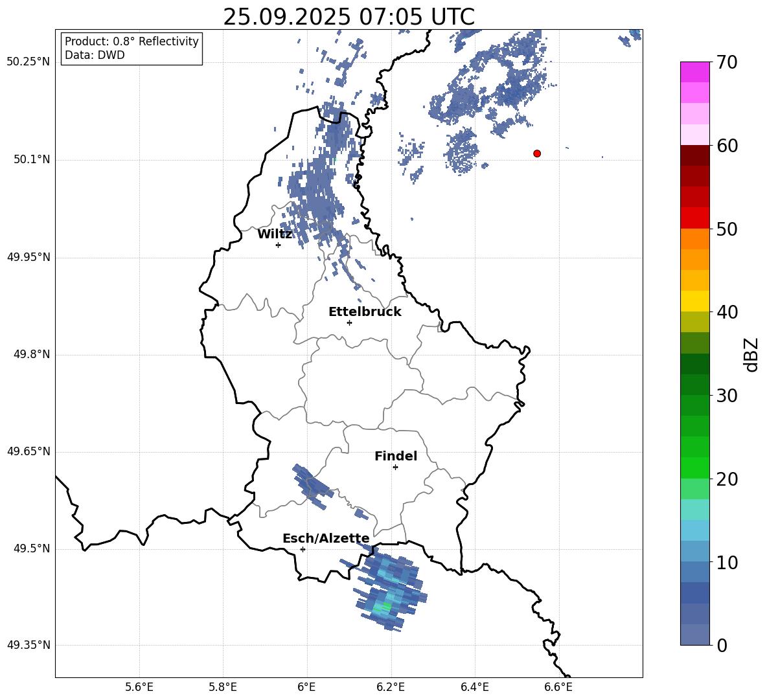Viewport: 767px width, 700px height.
Task: Click the 6.4°E longitude label
Action: [474, 687]
